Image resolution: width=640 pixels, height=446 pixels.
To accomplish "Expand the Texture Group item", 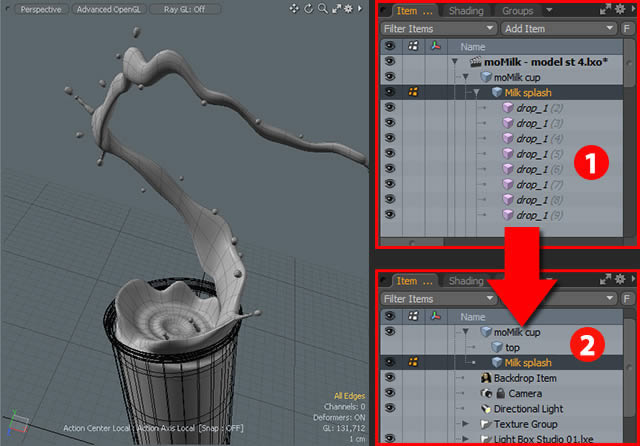I will coord(471,425).
